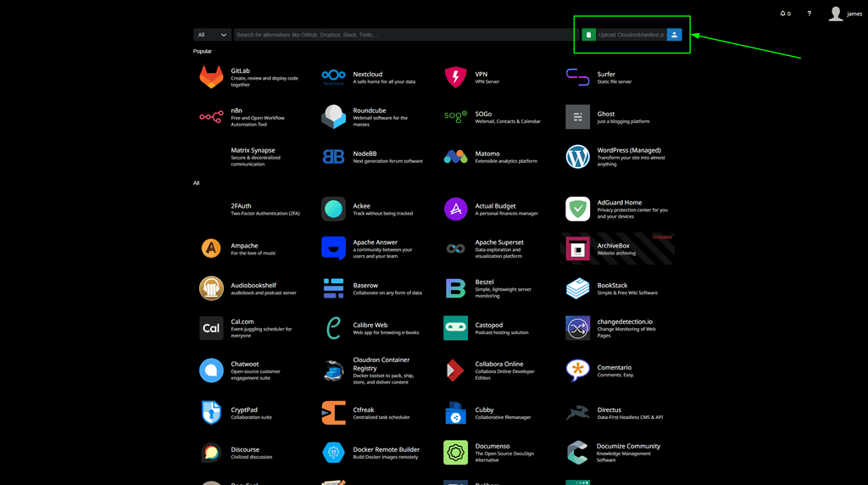Select the Apache Answer icon
The height and width of the screenshot is (485, 868).
pos(333,248)
